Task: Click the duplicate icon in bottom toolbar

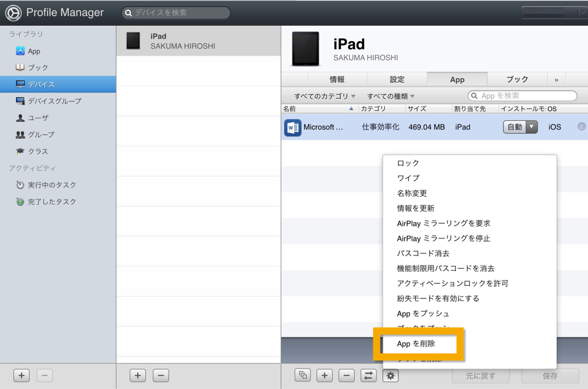Action: tap(303, 375)
